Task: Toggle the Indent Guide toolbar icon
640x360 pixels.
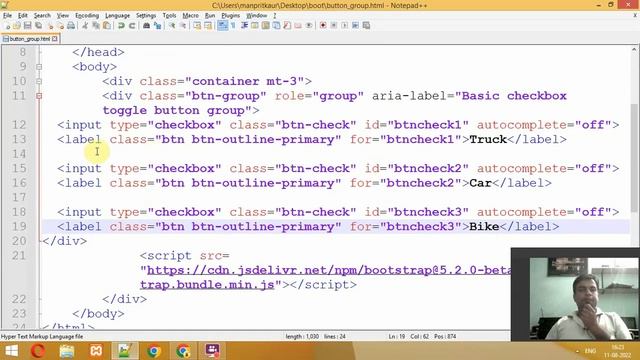Action: [244, 25]
